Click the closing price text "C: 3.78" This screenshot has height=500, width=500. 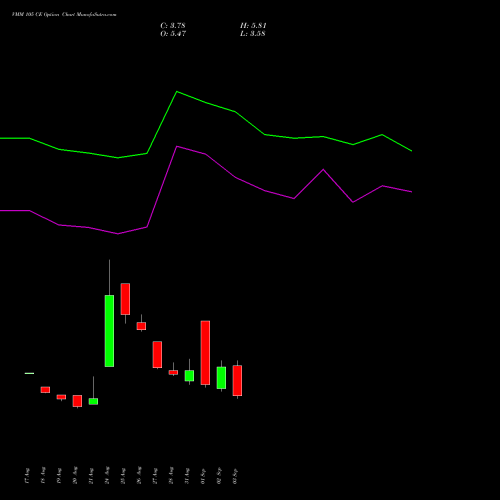click(x=173, y=26)
